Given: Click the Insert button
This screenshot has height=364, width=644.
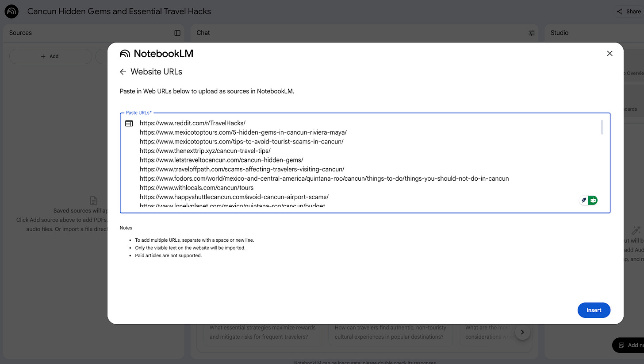Looking at the screenshot, I should pyautogui.click(x=594, y=310).
